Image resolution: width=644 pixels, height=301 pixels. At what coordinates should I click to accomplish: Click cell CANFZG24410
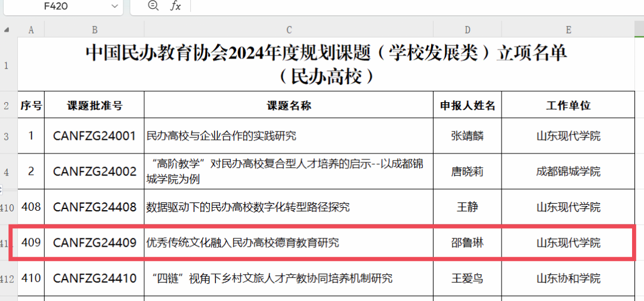(94, 279)
